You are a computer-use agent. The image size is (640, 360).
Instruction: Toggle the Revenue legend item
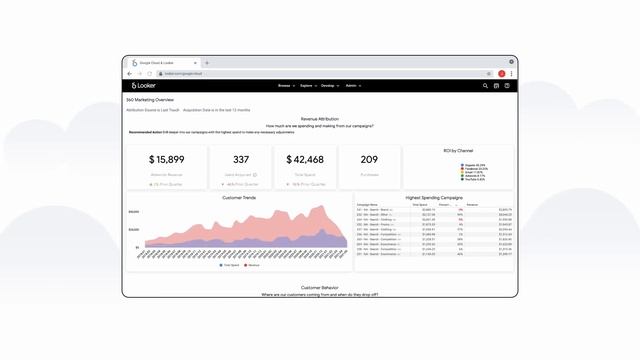(252, 265)
